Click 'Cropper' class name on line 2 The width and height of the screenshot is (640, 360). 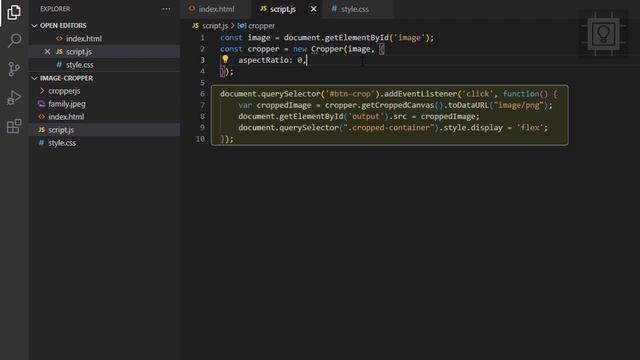point(327,49)
